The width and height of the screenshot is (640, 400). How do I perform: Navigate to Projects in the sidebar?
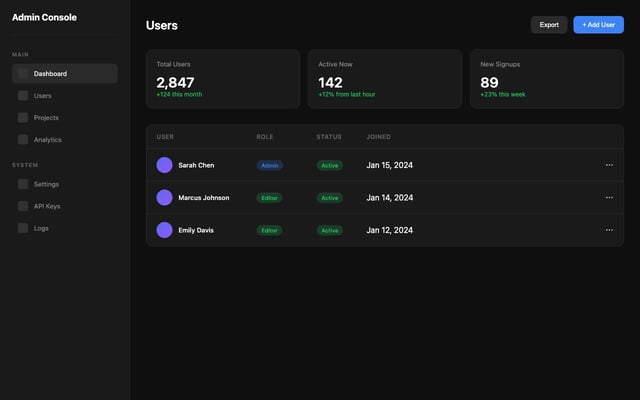(64, 118)
